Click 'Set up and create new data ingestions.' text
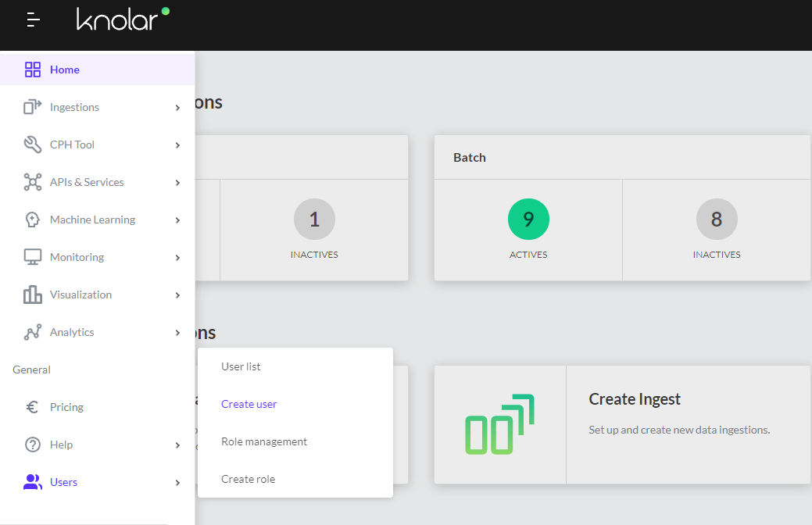 click(x=679, y=430)
